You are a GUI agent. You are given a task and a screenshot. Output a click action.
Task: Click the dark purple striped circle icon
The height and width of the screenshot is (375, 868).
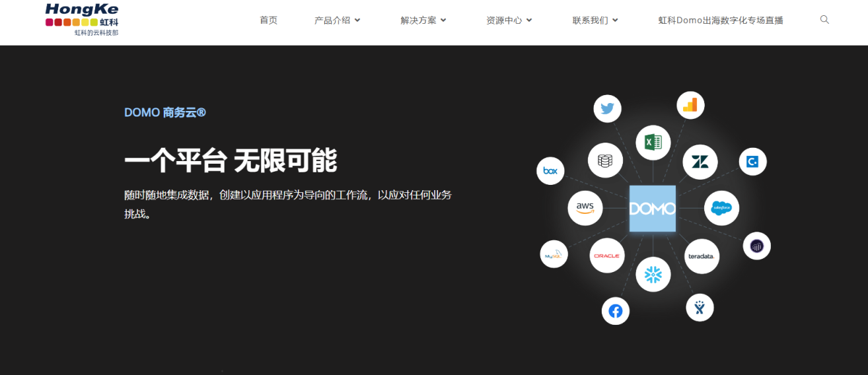757,246
